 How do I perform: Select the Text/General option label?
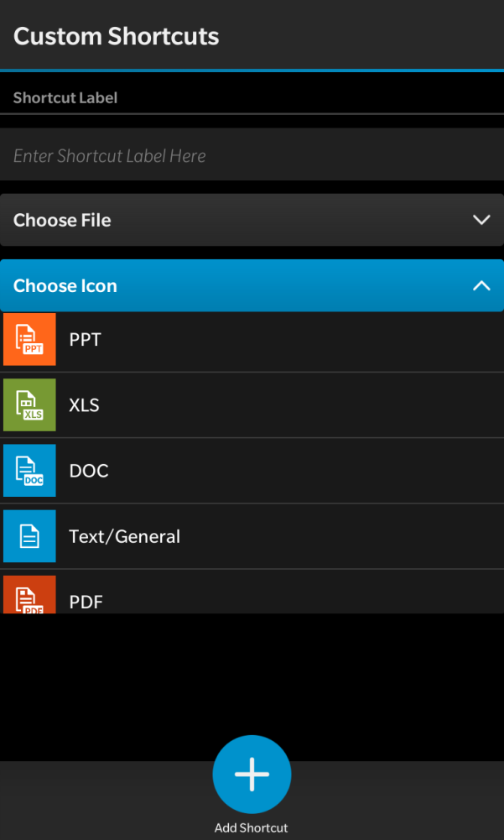(124, 536)
